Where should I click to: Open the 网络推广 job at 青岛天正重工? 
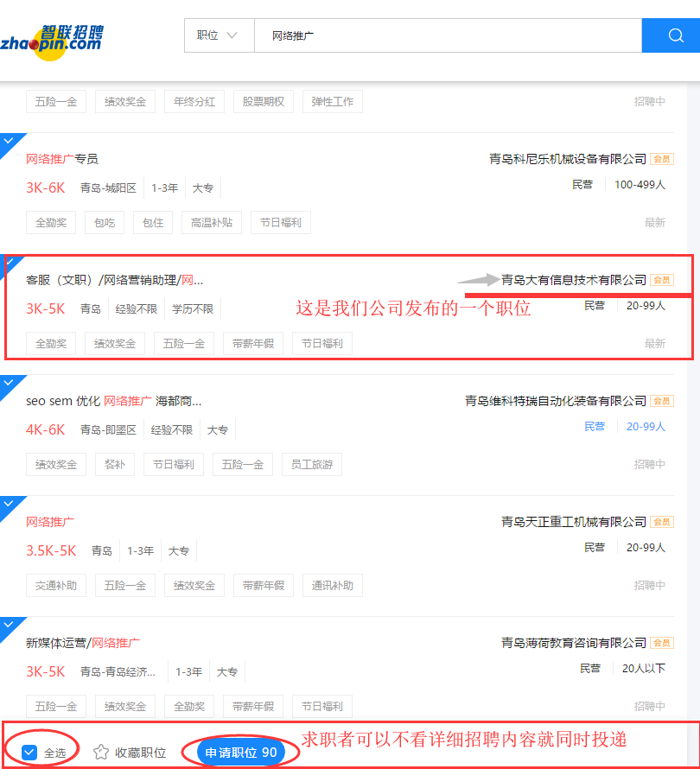(49, 522)
